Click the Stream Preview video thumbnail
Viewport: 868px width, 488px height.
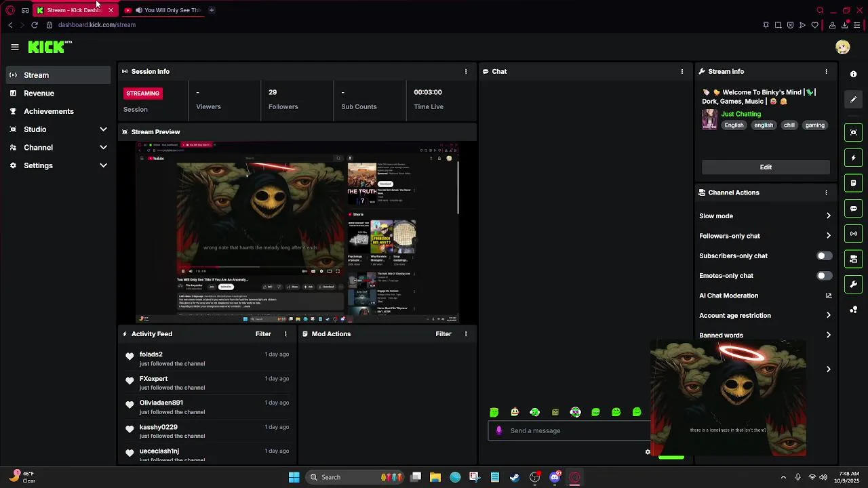point(298,232)
